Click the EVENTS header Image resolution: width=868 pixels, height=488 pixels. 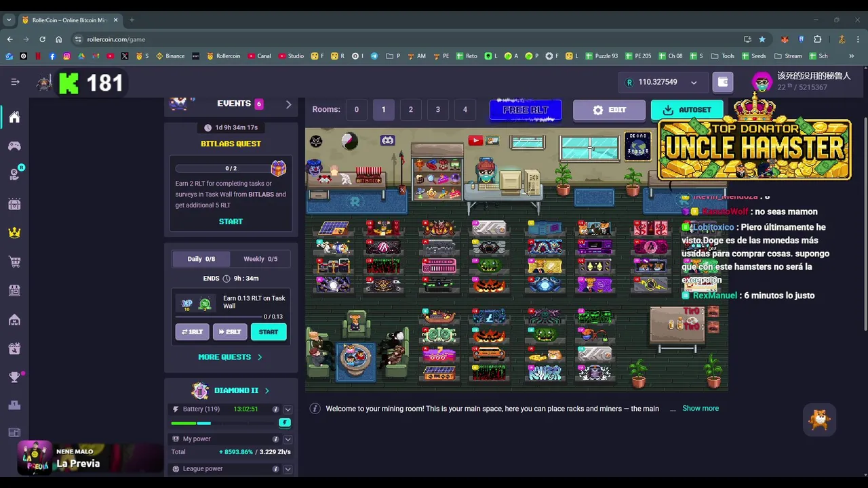tap(234, 104)
